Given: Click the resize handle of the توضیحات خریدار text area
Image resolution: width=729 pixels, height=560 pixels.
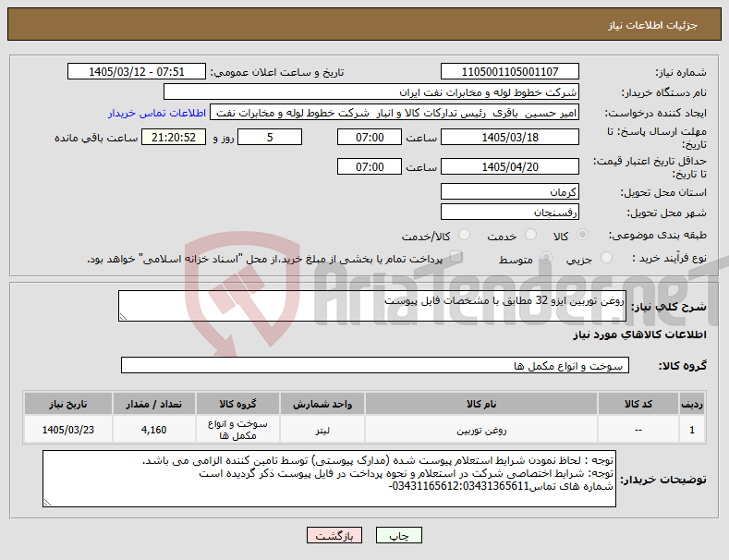Looking at the screenshot, I should (47, 503).
